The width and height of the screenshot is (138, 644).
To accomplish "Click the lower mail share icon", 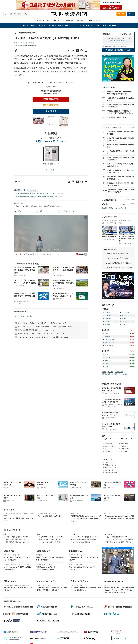I will click(69, 182).
